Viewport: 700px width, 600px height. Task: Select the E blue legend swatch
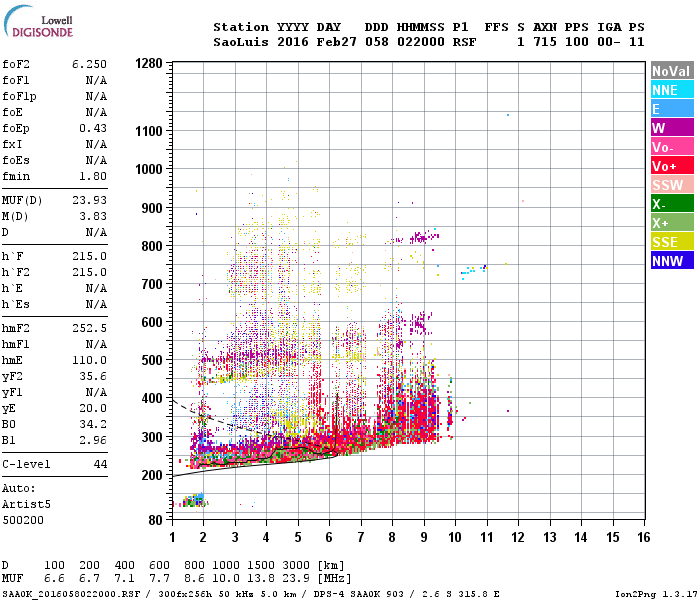[672, 109]
